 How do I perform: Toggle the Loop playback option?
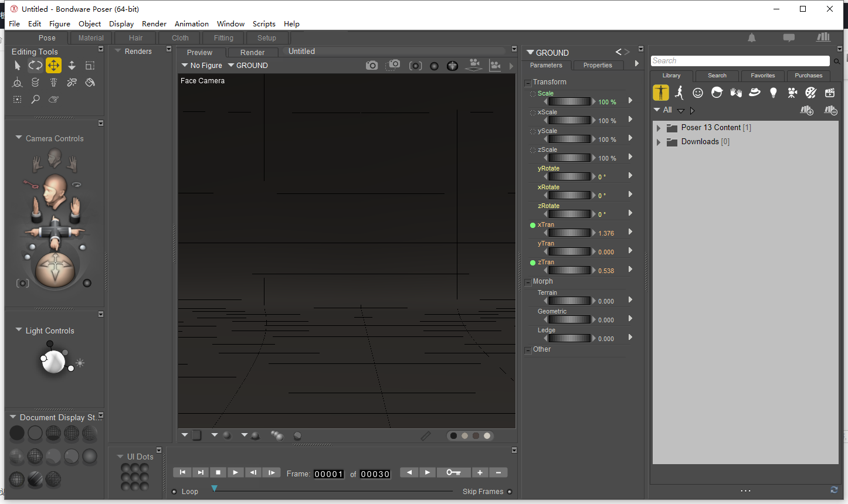[x=174, y=492]
